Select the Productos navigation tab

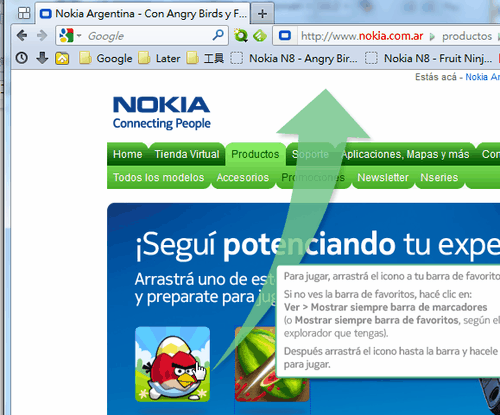click(255, 154)
